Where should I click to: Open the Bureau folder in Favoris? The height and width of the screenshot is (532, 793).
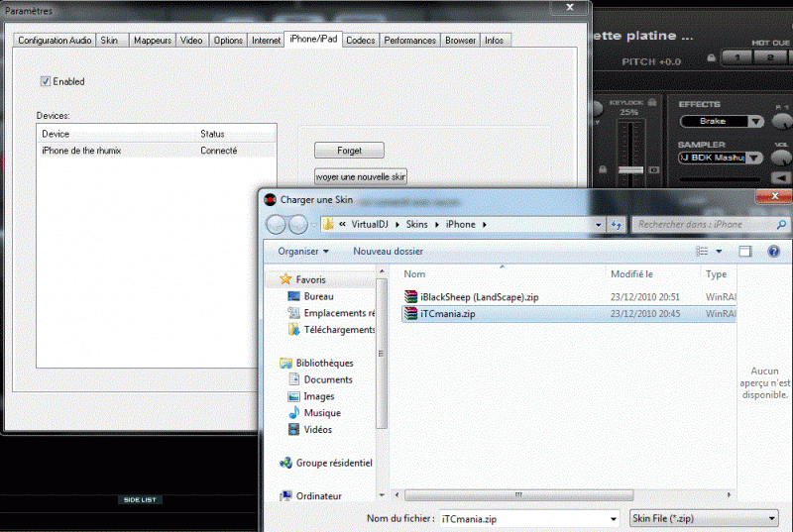click(318, 296)
